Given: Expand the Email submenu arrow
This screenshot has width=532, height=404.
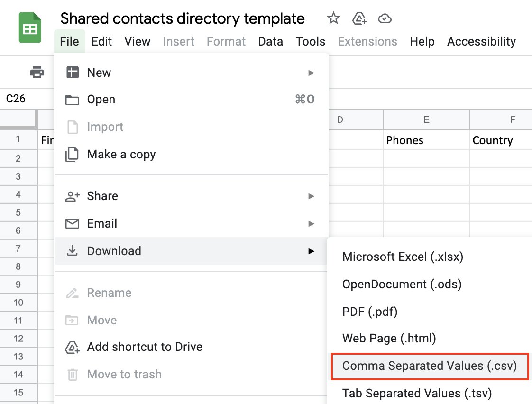Looking at the screenshot, I should pyautogui.click(x=311, y=223).
